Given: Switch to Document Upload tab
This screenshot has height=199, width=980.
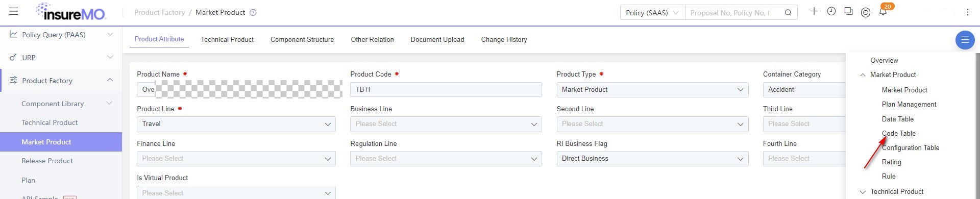Looking at the screenshot, I should pos(437,39).
